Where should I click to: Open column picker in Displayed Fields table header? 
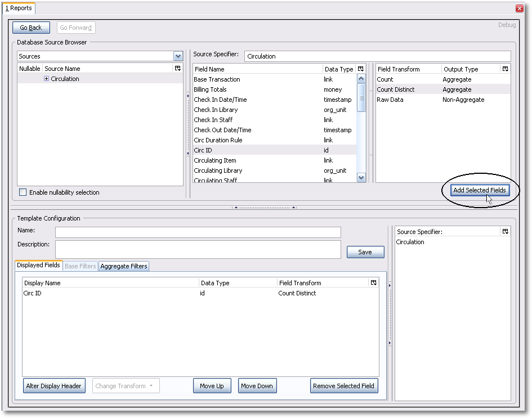[373, 283]
